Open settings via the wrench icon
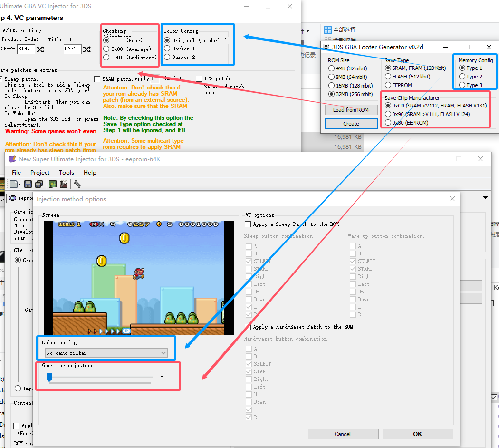 (77, 184)
